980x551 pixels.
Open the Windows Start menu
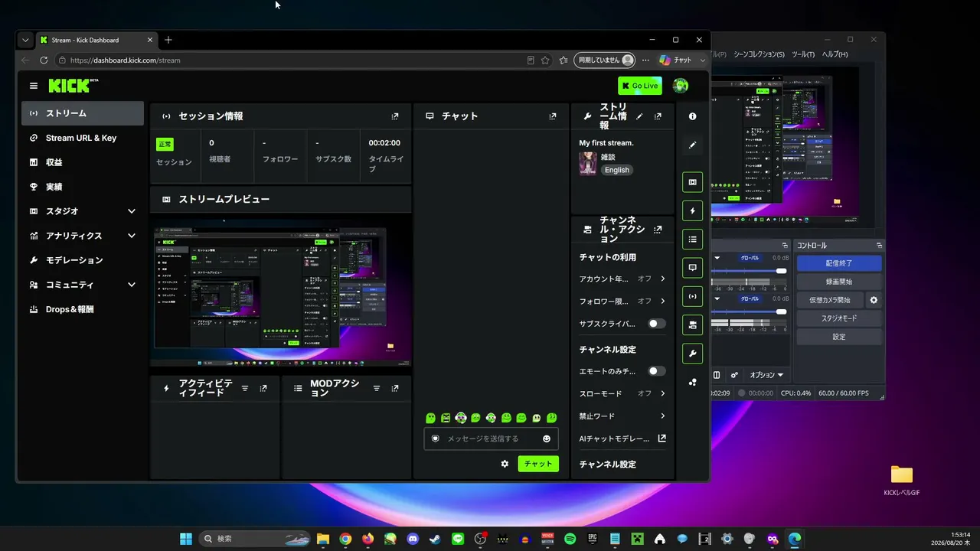click(186, 539)
